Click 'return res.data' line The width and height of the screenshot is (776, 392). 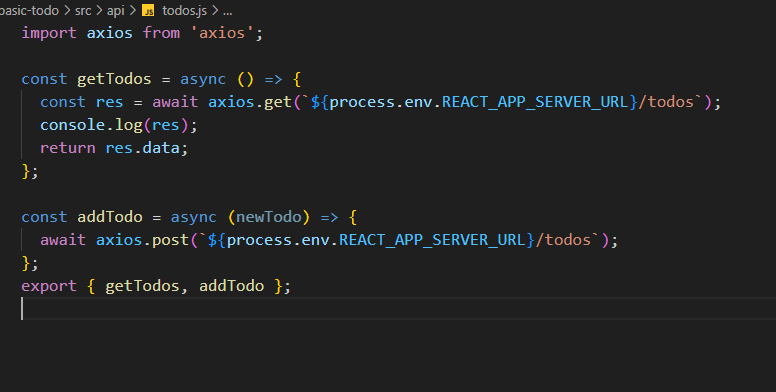point(114,148)
